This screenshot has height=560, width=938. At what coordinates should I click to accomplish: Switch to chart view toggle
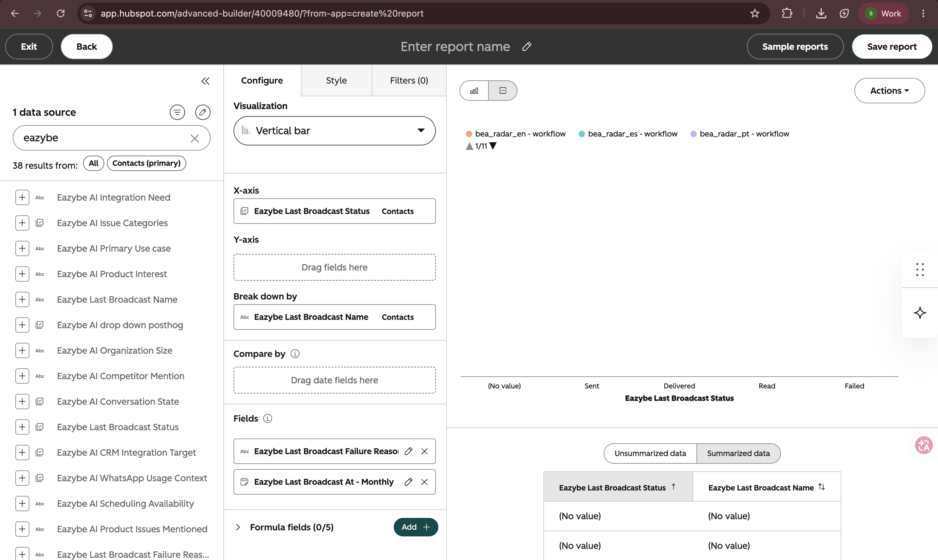(474, 91)
